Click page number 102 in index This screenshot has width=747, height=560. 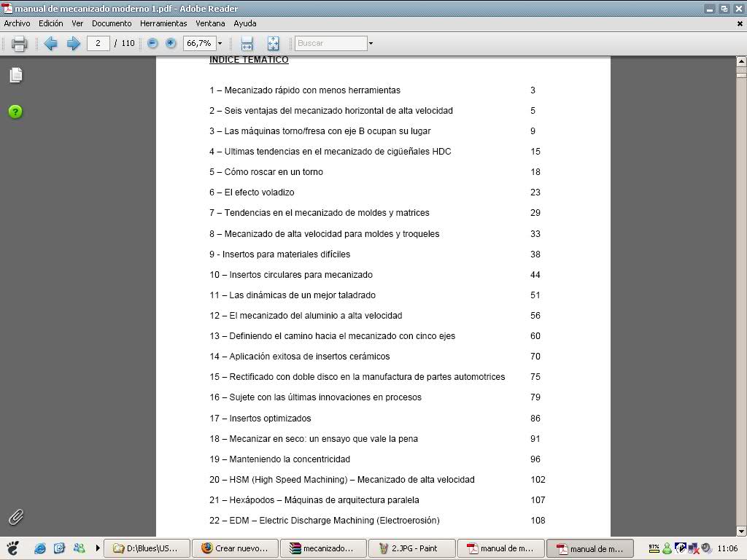(x=538, y=480)
